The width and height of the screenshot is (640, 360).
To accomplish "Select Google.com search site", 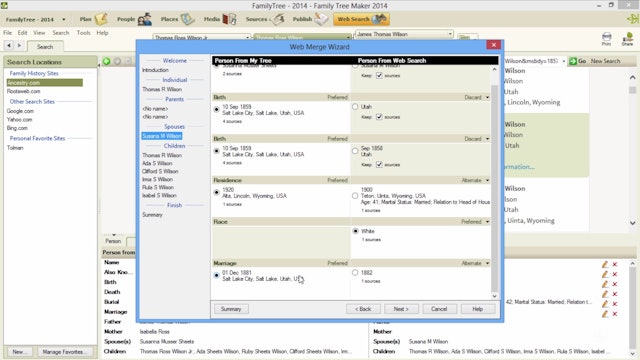I will (x=20, y=111).
